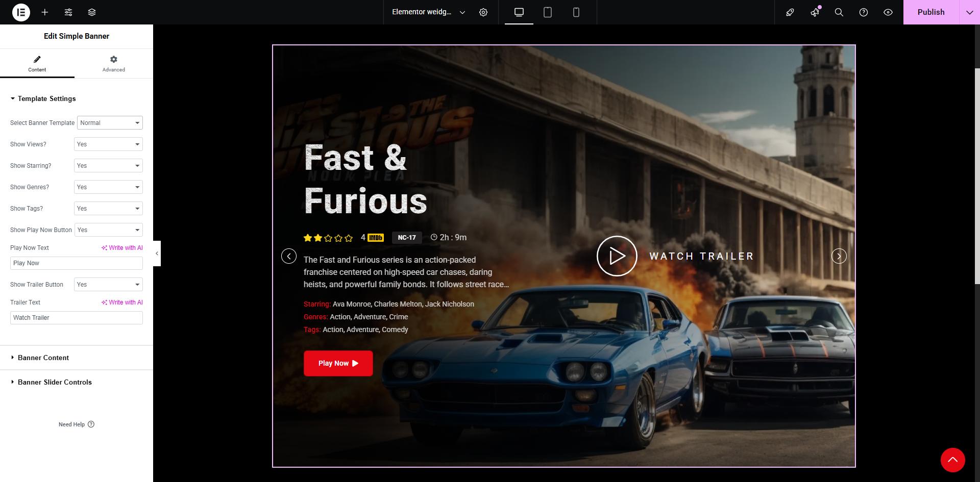Viewport: 980px width, 482px height.
Task: Click the plus icon to add element
Action: pos(45,12)
